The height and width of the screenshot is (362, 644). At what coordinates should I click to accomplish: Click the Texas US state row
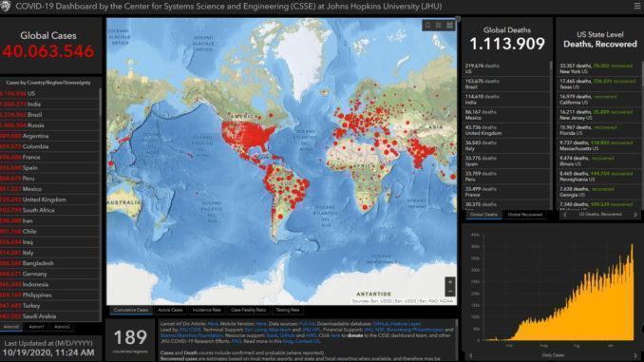point(598,85)
